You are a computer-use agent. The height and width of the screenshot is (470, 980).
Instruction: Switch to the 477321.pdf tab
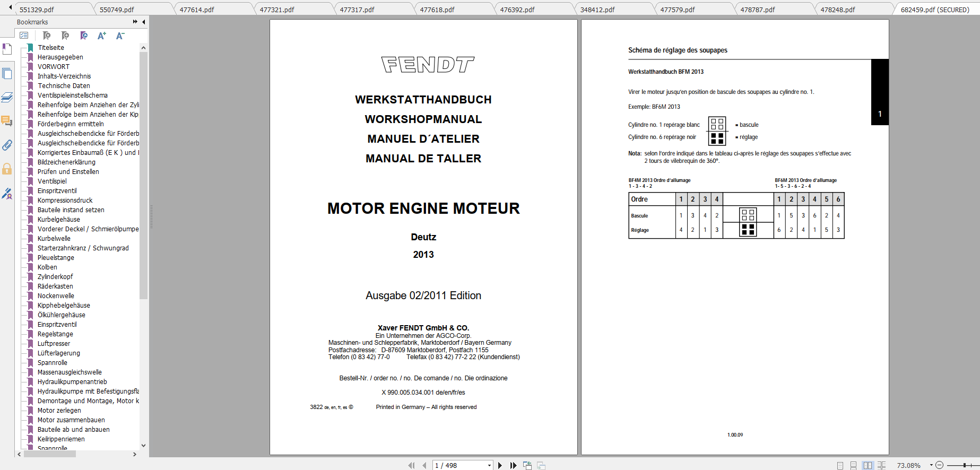[x=277, y=10]
